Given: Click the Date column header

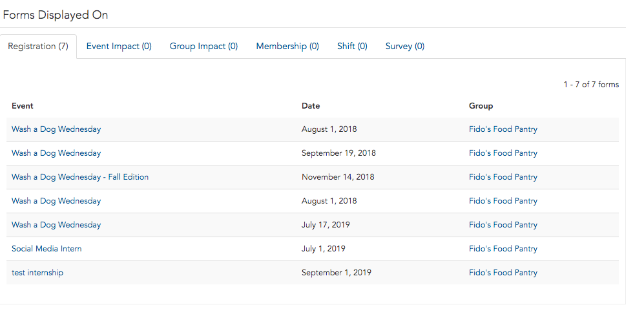Looking at the screenshot, I should click(x=311, y=106).
